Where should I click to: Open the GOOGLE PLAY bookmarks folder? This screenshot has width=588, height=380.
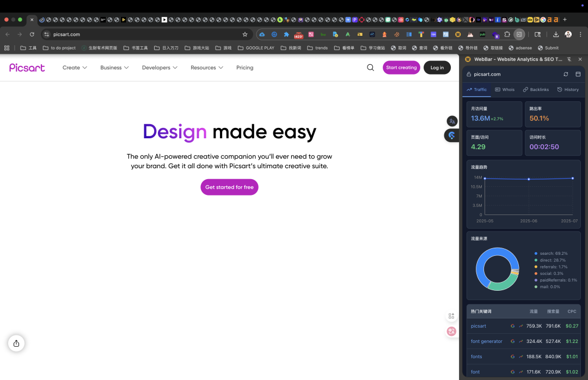256,48
